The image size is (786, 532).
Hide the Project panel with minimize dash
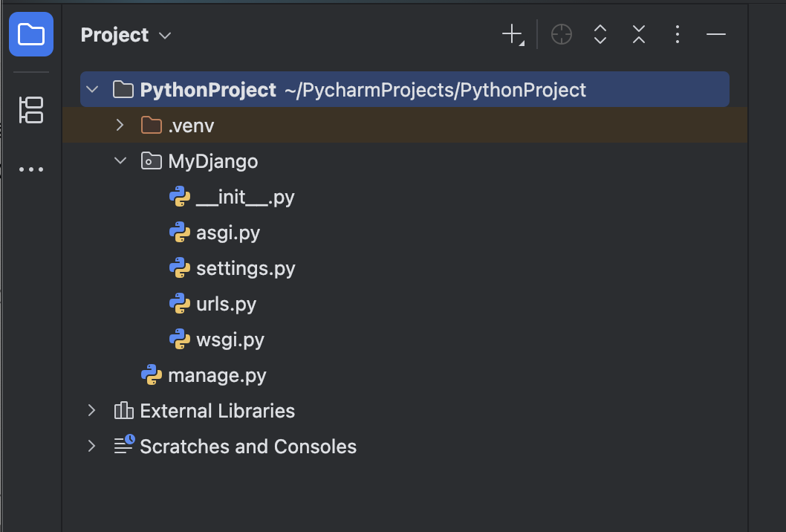pyautogui.click(x=716, y=34)
